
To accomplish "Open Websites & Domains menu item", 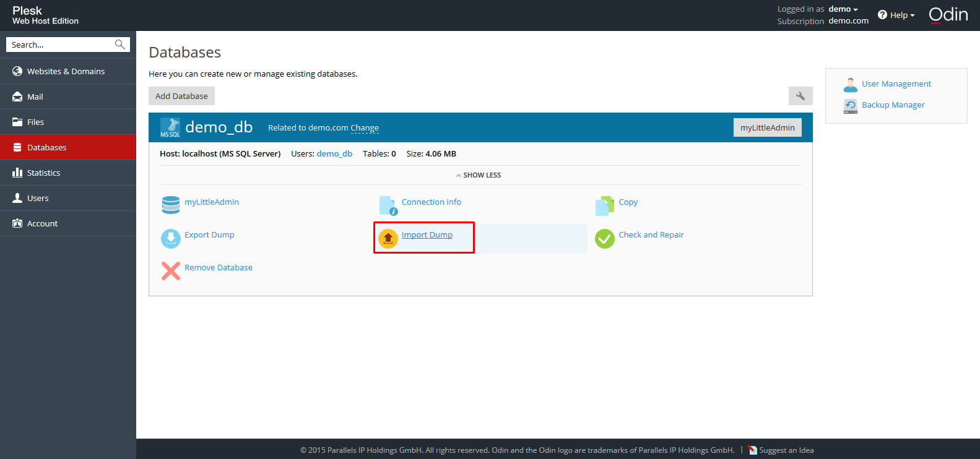I will (x=68, y=71).
